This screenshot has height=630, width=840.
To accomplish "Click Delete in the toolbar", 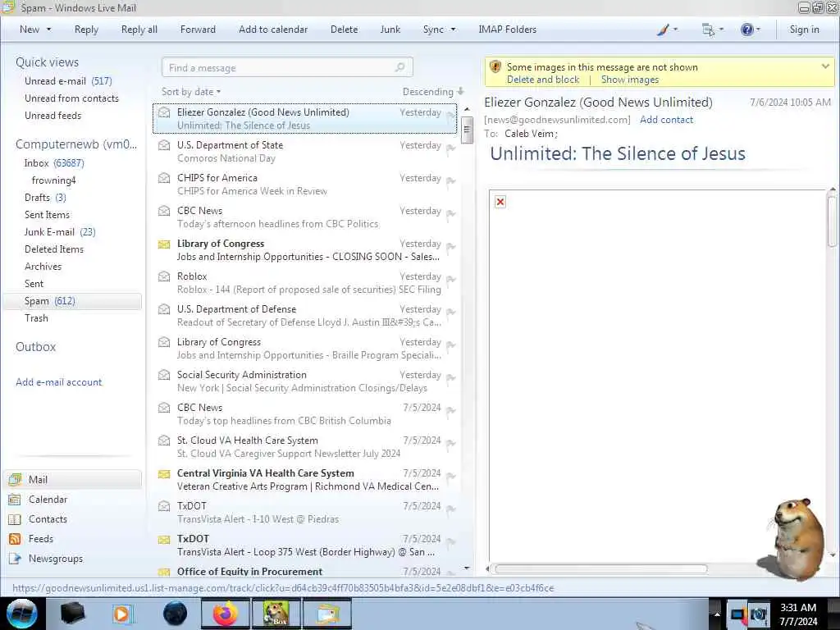I will 344,30.
